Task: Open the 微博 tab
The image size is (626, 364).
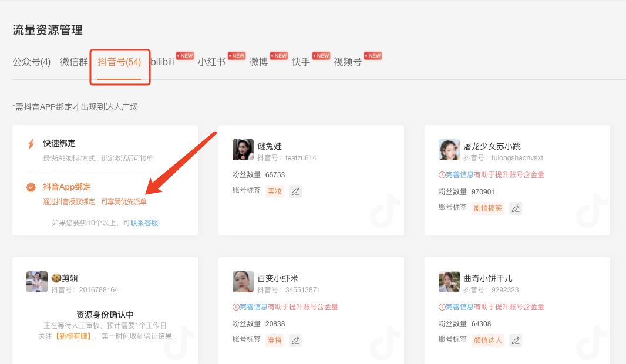Action: [259, 62]
